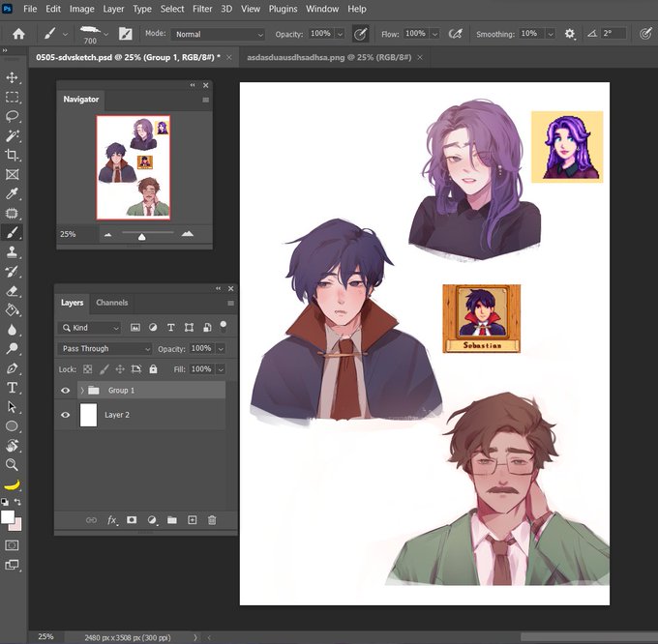Open the Filter menu
Image resolution: width=658 pixels, height=644 pixels.
[202, 9]
